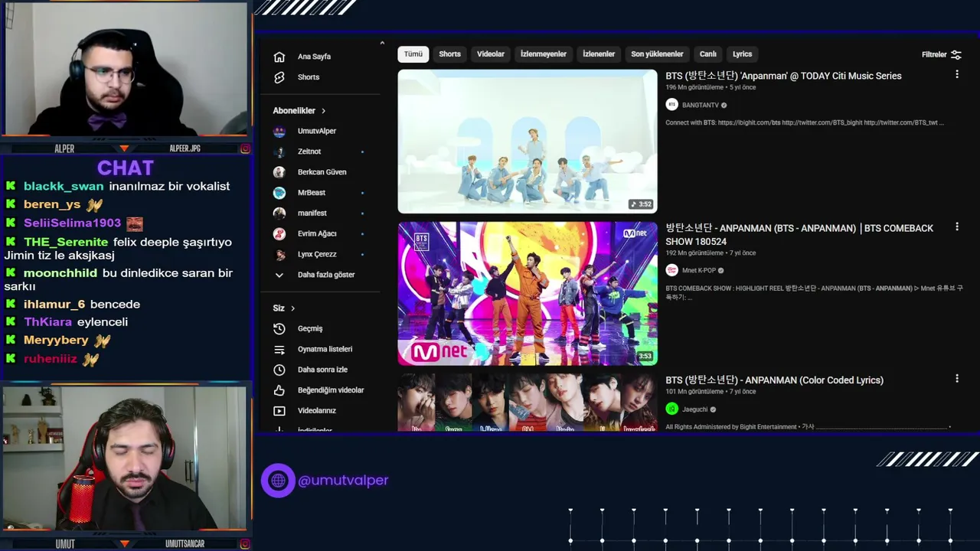Open Mnet K-POP channel name link

click(x=698, y=271)
